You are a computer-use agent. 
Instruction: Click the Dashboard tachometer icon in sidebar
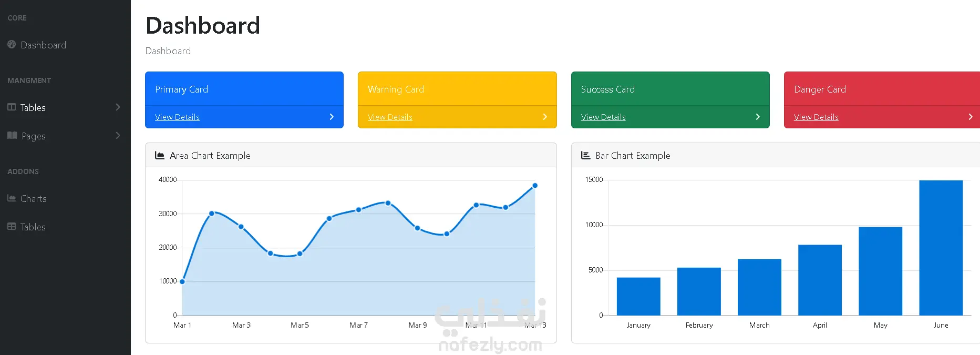pos(12,45)
